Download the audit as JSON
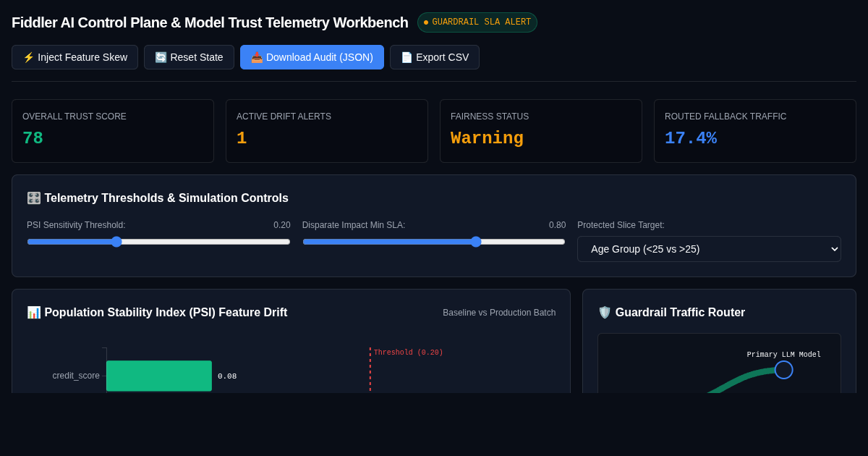 tap(312, 57)
